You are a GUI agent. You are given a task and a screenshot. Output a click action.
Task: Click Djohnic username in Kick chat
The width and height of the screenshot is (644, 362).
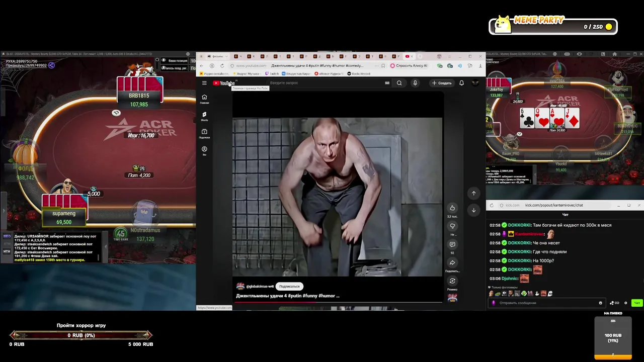[510, 279]
